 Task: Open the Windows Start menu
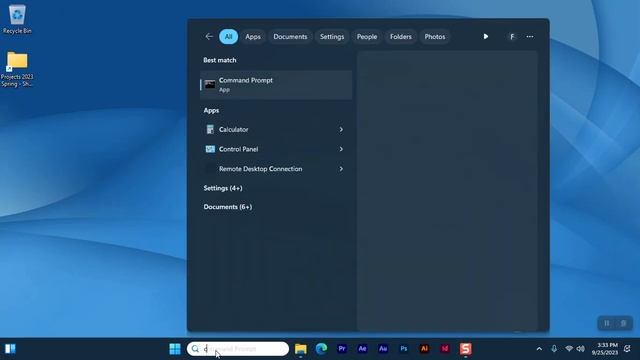tap(175, 349)
